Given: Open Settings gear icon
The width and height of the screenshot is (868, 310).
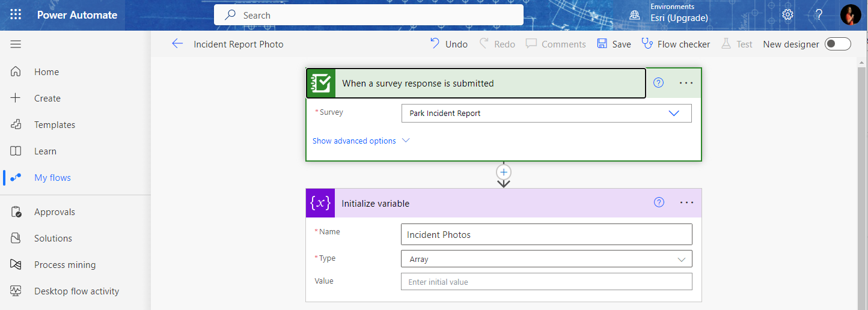Looking at the screenshot, I should [787, 15].
